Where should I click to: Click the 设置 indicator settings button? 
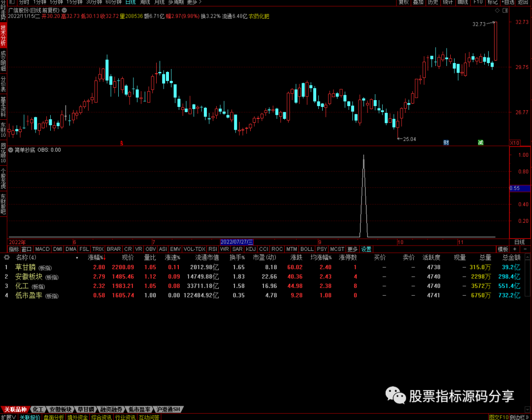tap(366, 249)
